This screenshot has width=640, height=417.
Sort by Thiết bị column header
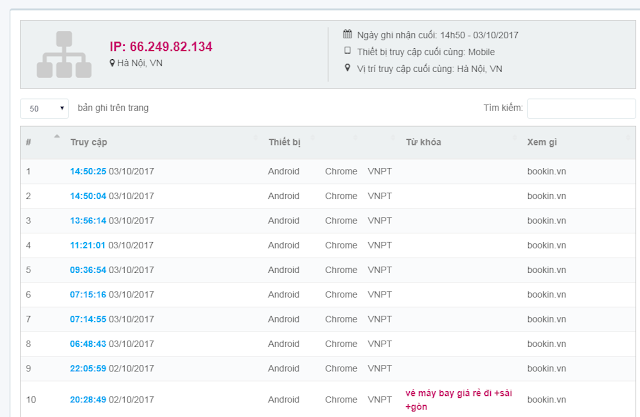click(284, 142)
